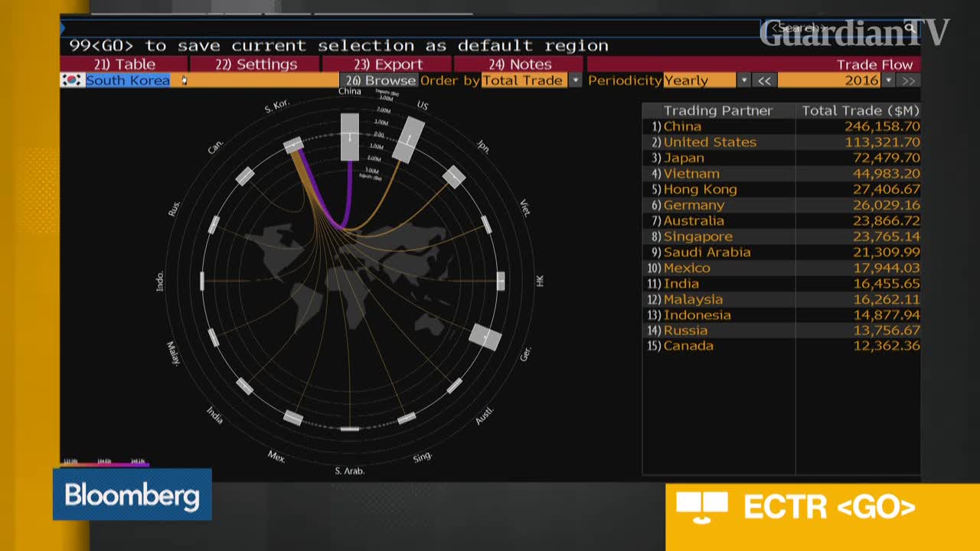Select the HK node on the chart
The width and height of the screenshot is (980, 551).
click(x=501, y=281)
